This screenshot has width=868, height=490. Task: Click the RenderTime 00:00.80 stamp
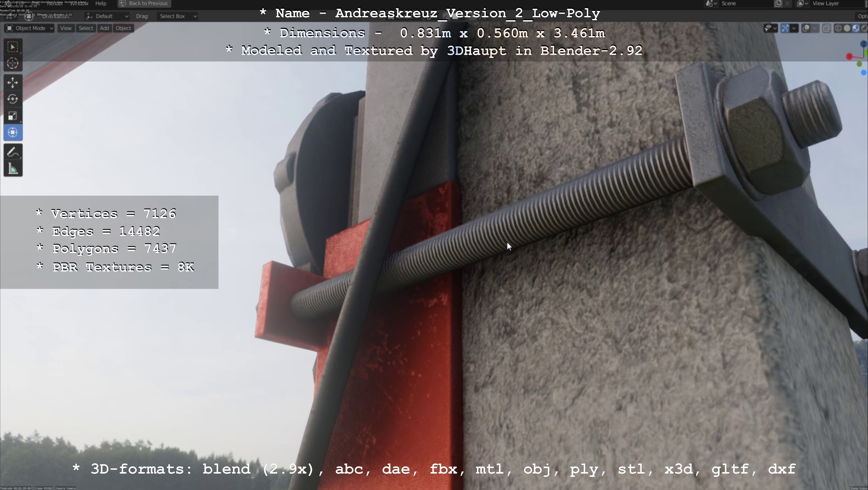click(x=15, y=11)
